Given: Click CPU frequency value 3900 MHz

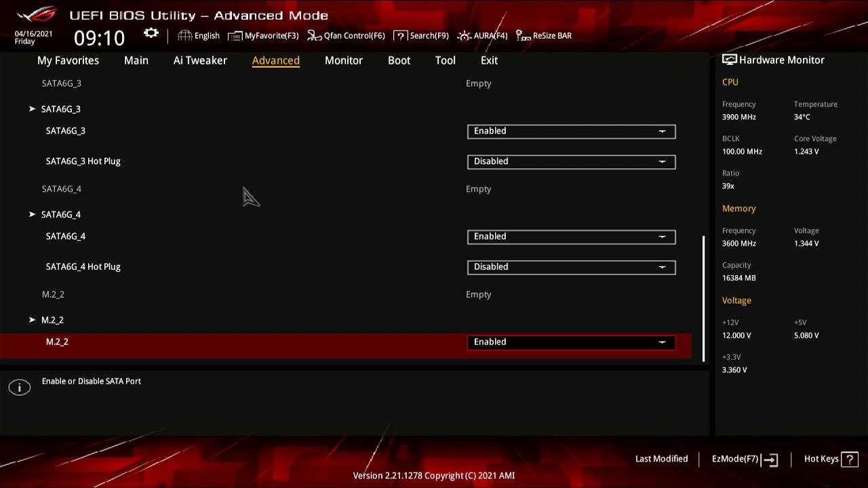Looking at the screenshot, I should pos(738,117).
